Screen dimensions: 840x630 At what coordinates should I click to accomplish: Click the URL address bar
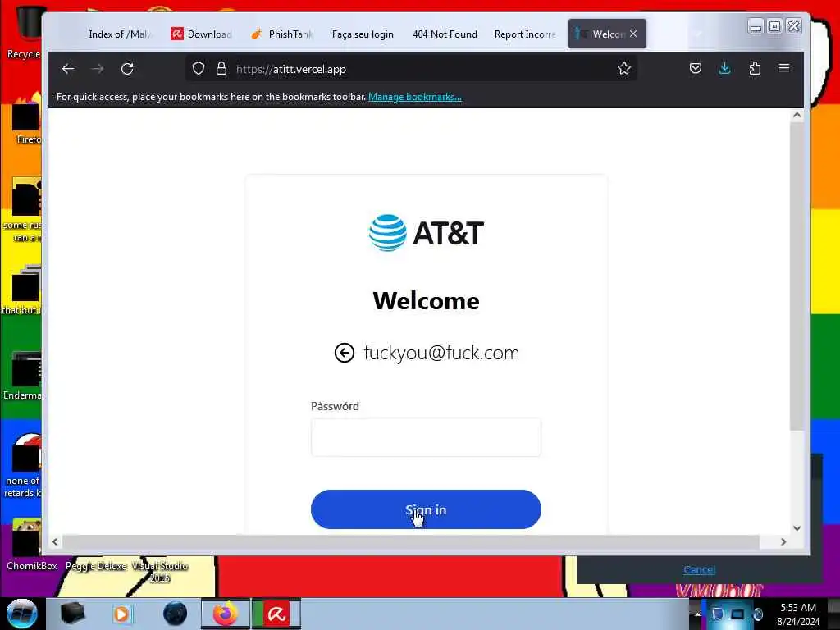coord(412,69)
